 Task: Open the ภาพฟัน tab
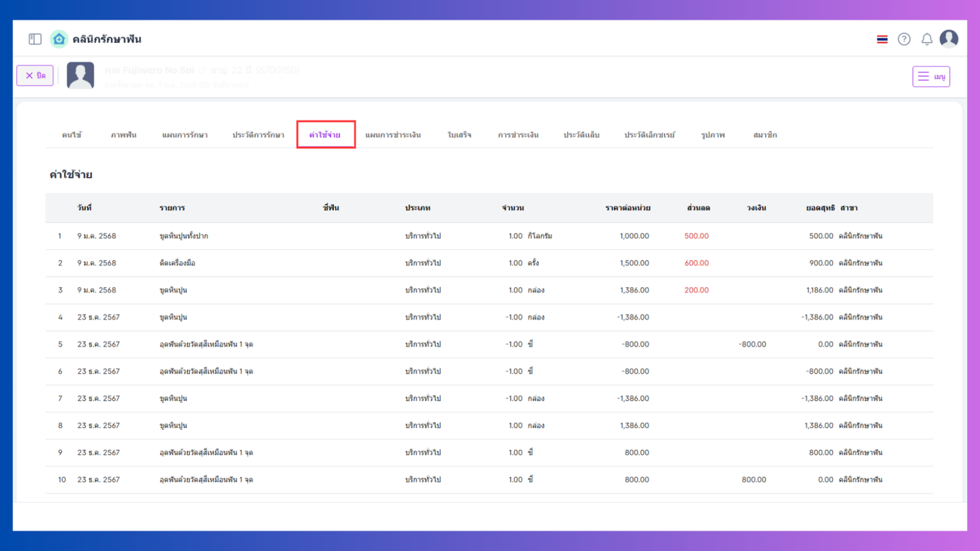pos(123,135)
